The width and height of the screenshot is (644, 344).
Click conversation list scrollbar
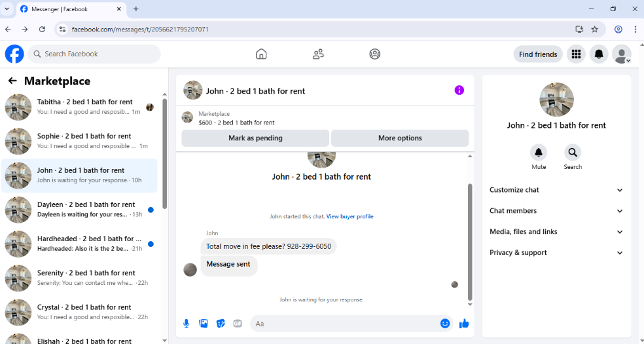tap(165, 154)
